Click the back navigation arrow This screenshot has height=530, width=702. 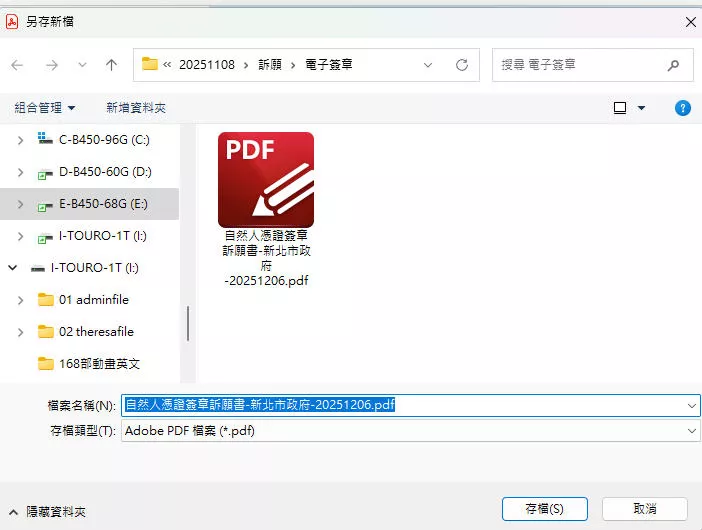point(17,65)
